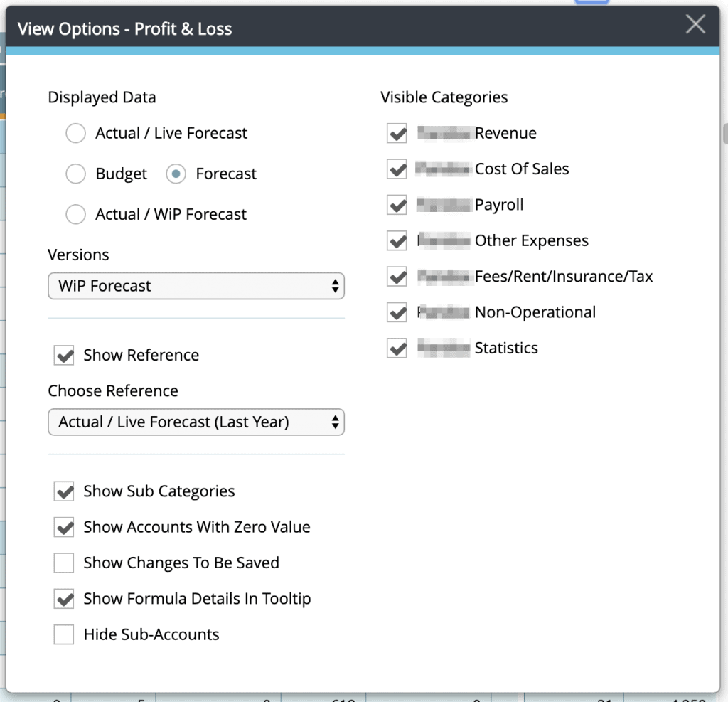Uncheck the Statistics category checkbox
728x702 pixels.
click(x=397, y=349)
